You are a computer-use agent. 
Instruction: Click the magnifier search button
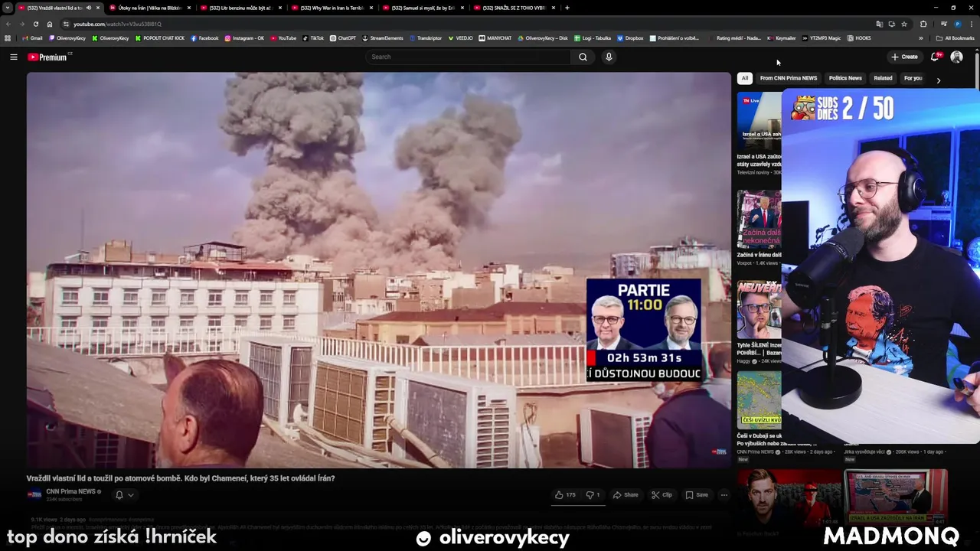click(x=583, y=57)
